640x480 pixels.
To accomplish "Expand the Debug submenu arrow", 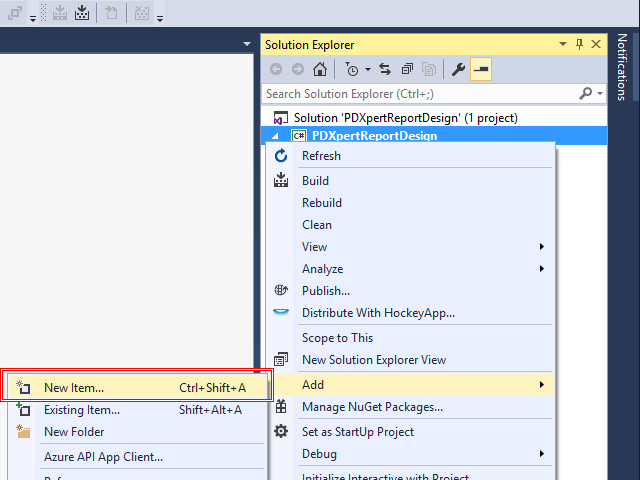I will coord(542,453).
